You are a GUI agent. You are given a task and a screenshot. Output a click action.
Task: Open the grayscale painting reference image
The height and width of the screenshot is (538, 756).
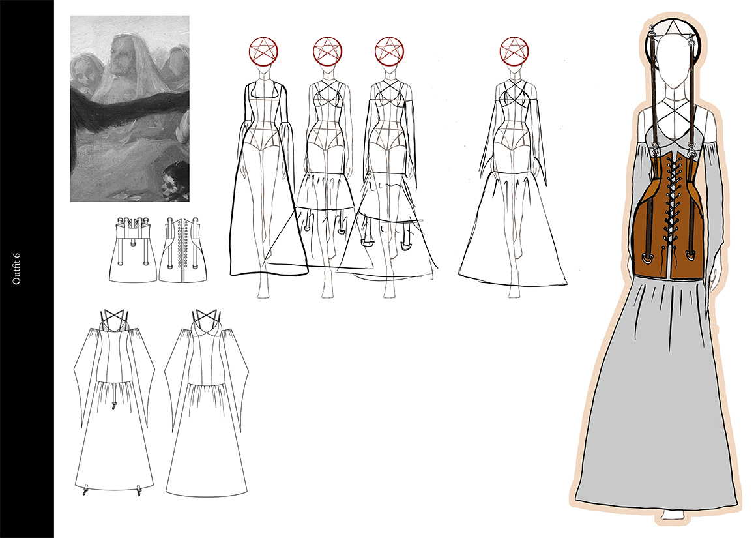click(130, 108)
